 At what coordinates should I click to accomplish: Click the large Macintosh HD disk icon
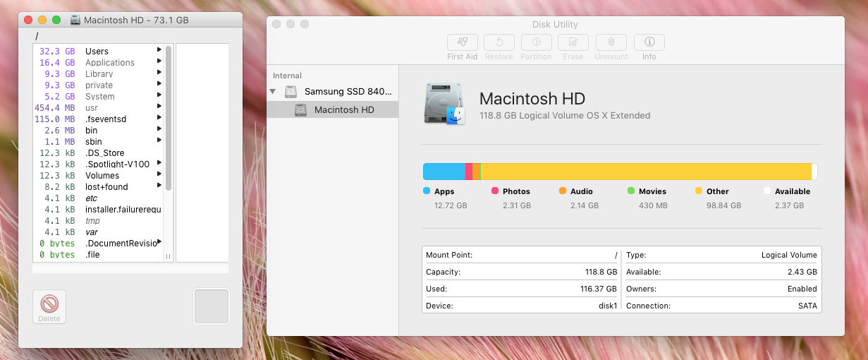pyautogui.click(x=446, y=104)
